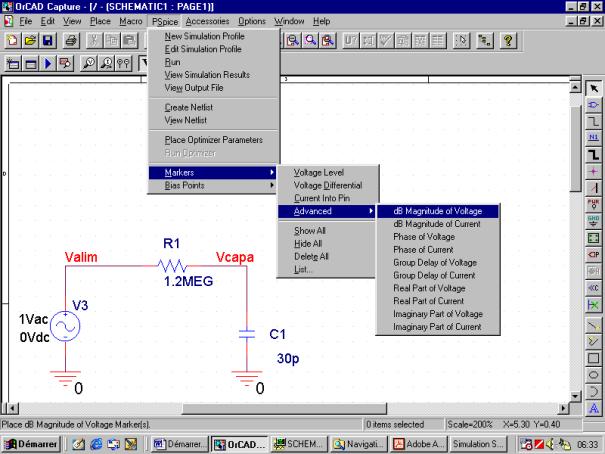This screenshot has width=605, height=454.
Task: Click the Current marker toolbar icon
Action: point(106,63)
